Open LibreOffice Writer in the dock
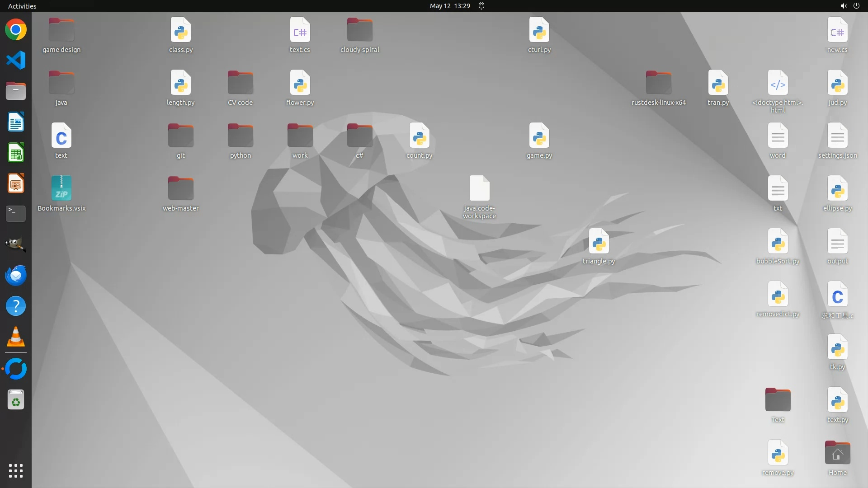 (16, 122)
